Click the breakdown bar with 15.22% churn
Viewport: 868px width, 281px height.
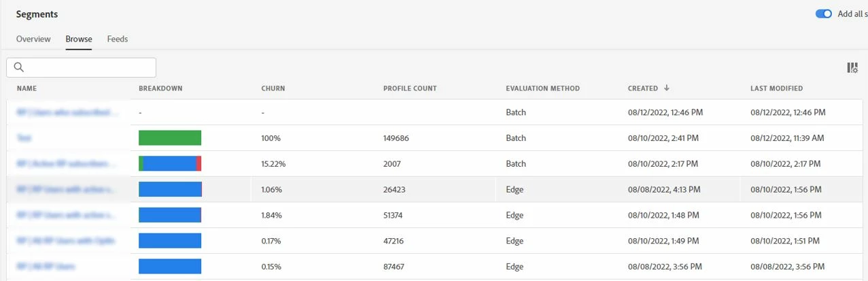(x=170, y=164)
